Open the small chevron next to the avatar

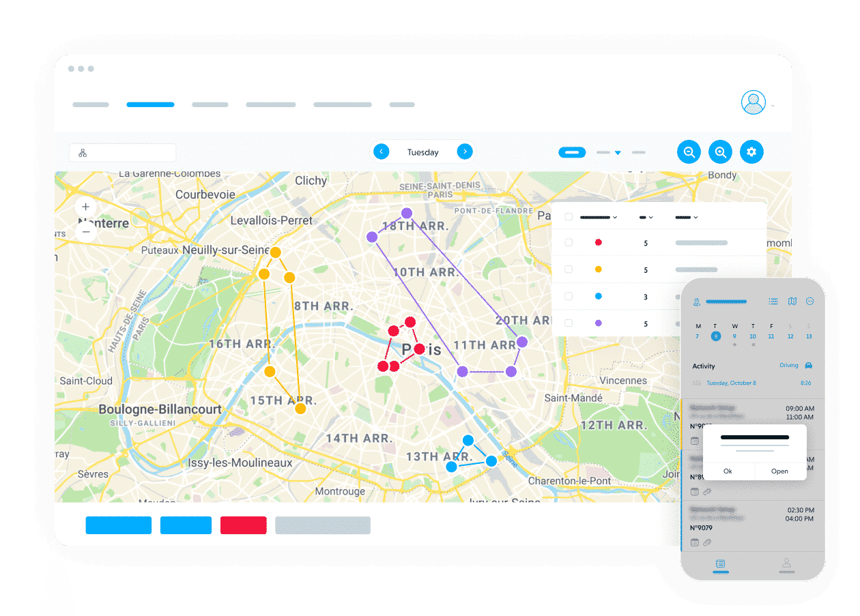coord(773,106)
